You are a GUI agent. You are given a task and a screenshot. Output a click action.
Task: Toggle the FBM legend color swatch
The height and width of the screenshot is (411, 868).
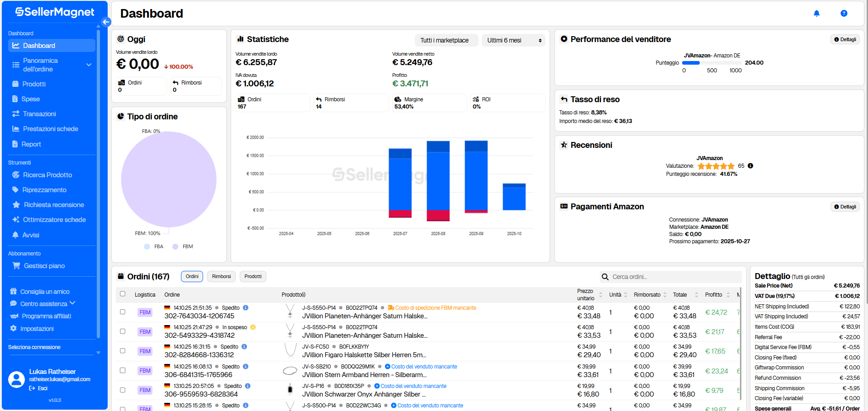click(175, 246)
